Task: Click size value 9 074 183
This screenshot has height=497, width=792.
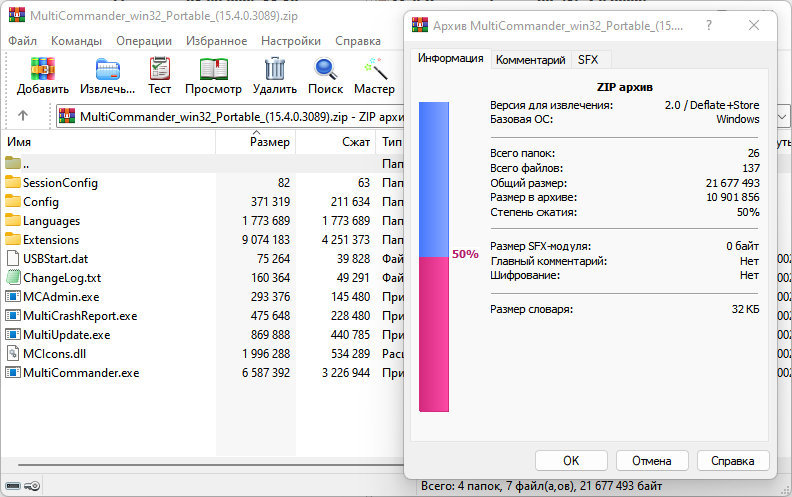Action: coord(266,239)
